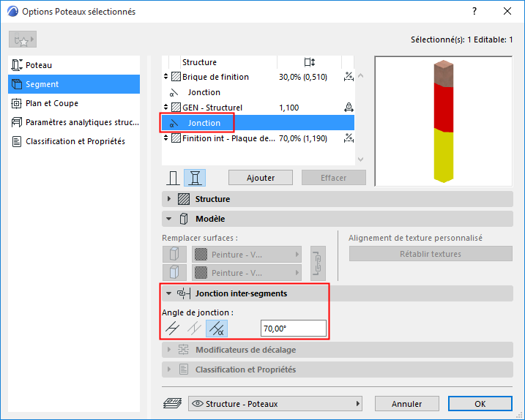Collapse the Jonction inter-segments panel

[168, 293]
